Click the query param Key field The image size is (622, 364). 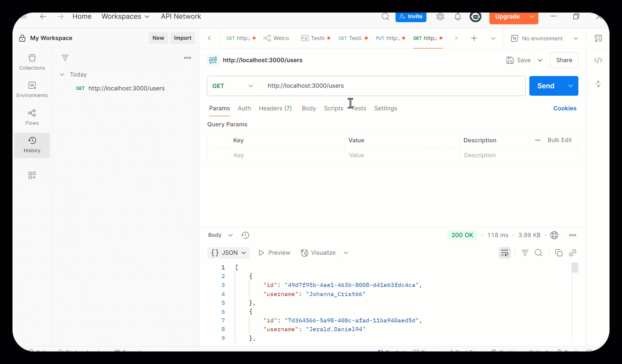click(287, 155)
